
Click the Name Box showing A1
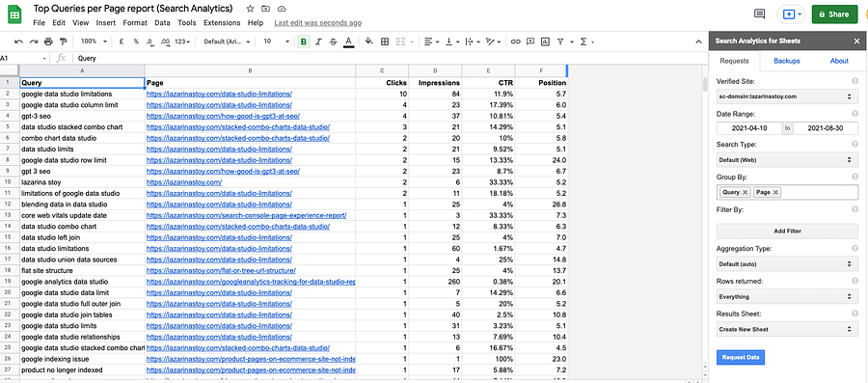coord(24,58)
